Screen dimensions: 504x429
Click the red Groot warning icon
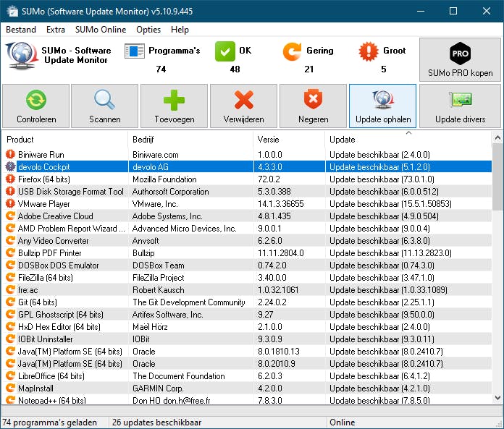[x=369, y=51]
